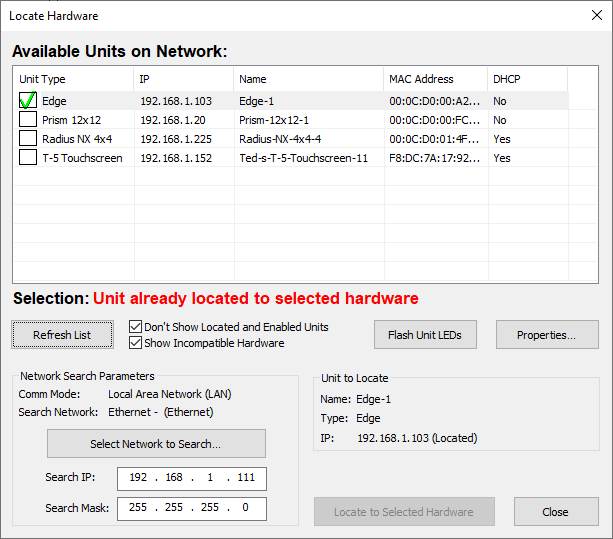
Task: Click Search IP octet 111
Action: (x=246, y=477)
